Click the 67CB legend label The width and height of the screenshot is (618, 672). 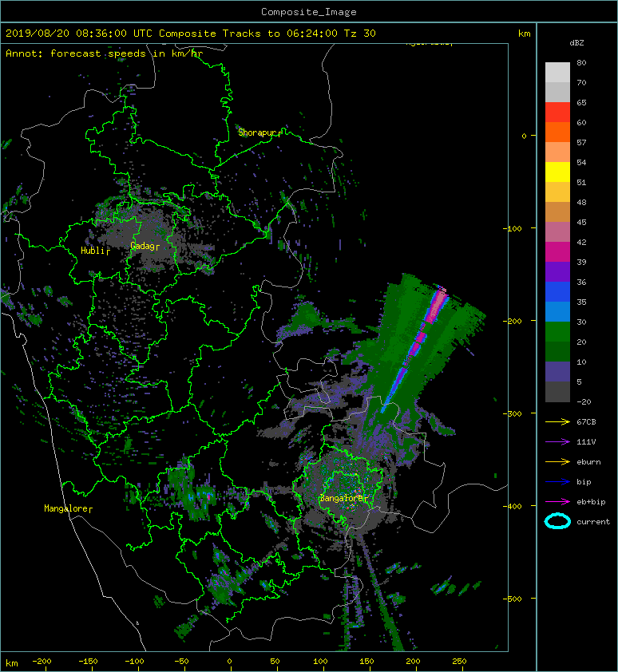pos(586,421)
